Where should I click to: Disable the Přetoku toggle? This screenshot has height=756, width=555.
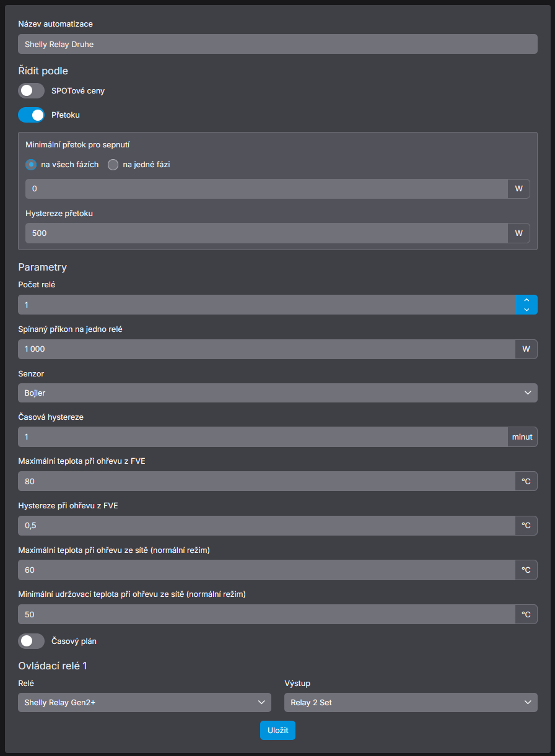click(31, 115)
